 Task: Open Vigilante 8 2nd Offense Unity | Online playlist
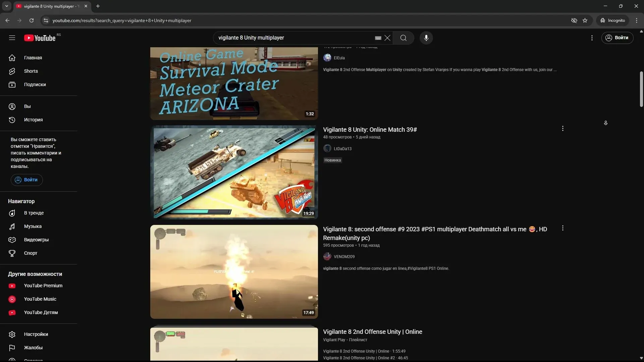click(372, 332)
